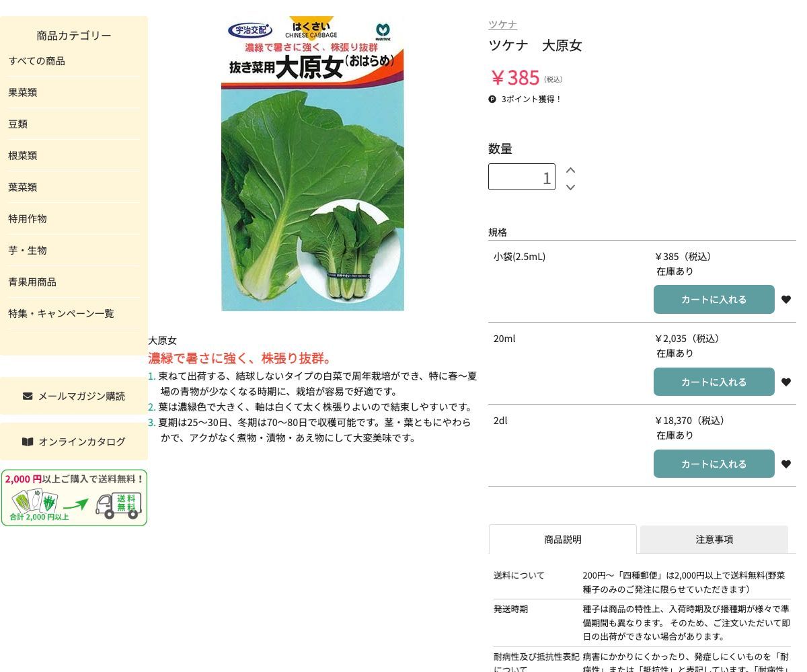Click the points P icon
The image size is (807, 672).
tap(492, 99)
